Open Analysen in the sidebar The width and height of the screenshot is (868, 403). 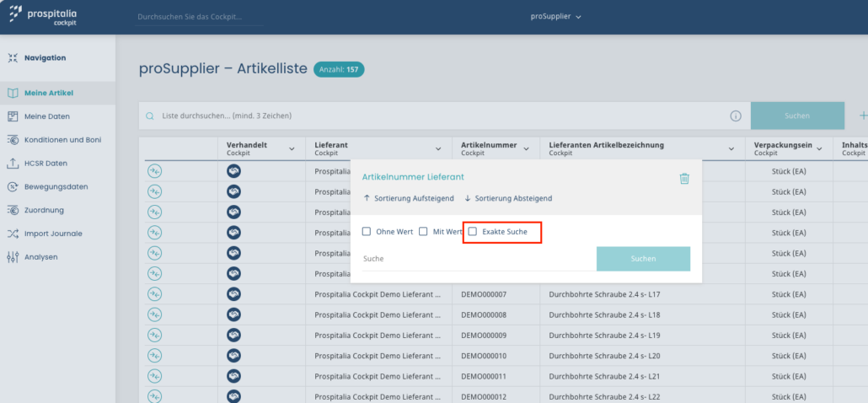pos(57,257)
